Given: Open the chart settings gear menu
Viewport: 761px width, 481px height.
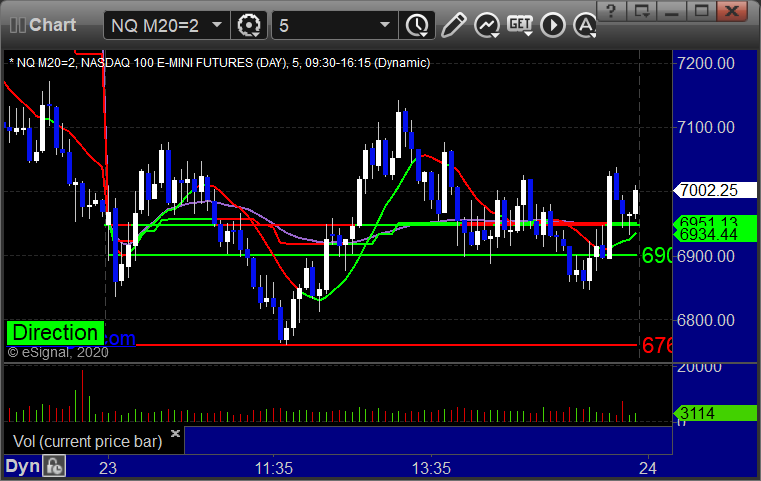Looking at the screenshot, I should [x=248, y=25].
